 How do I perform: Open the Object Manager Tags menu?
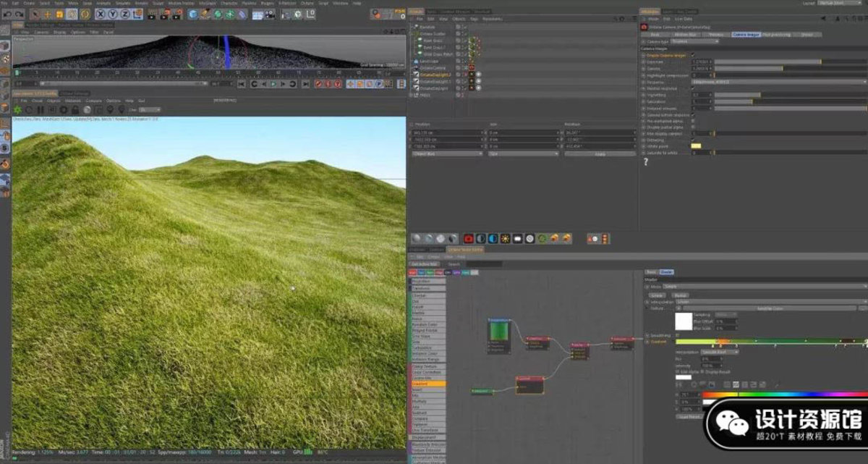coord(474,19)
